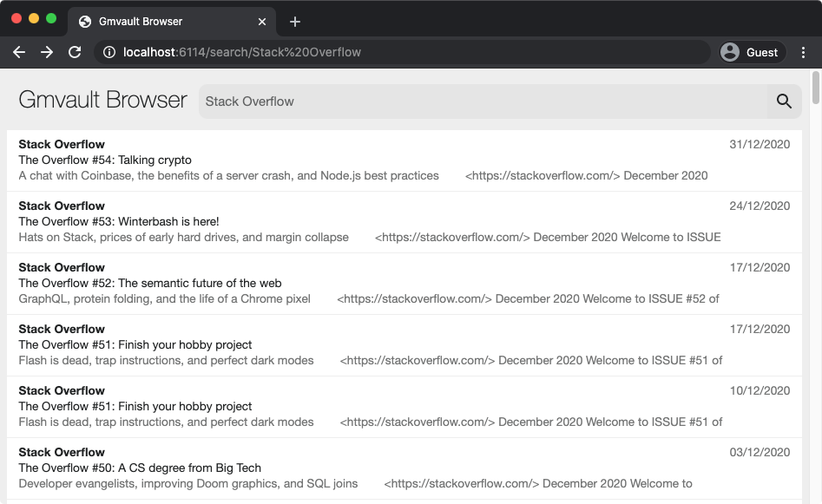Open the Guest profile button
Viewport: 822px width, 504px height.
pyautogui.click(x=753, y=52)
